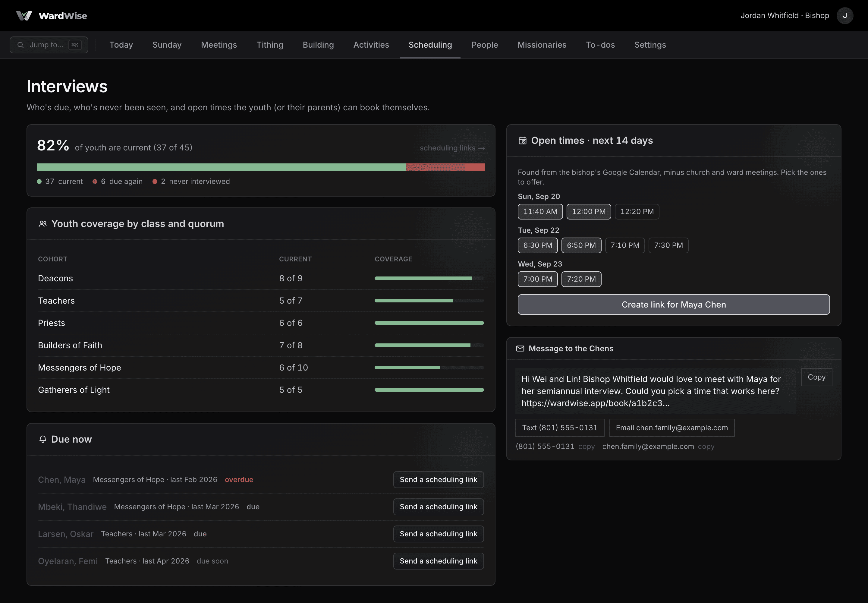This screenshot has height=603, width=868.
Task: Click the WardWise logo icon
Action: pos(24,15)
